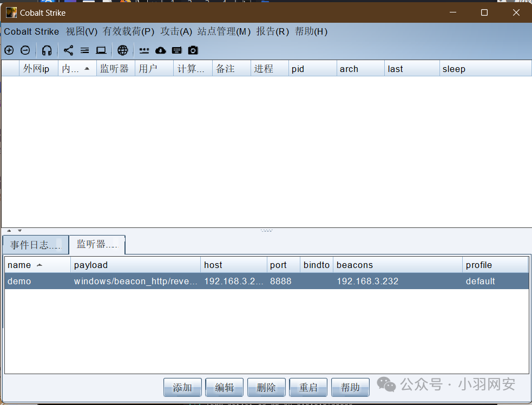Sort sessions by 用户 column
The height and width of the screenshot is (405, 532).
(x=154, y=69)
